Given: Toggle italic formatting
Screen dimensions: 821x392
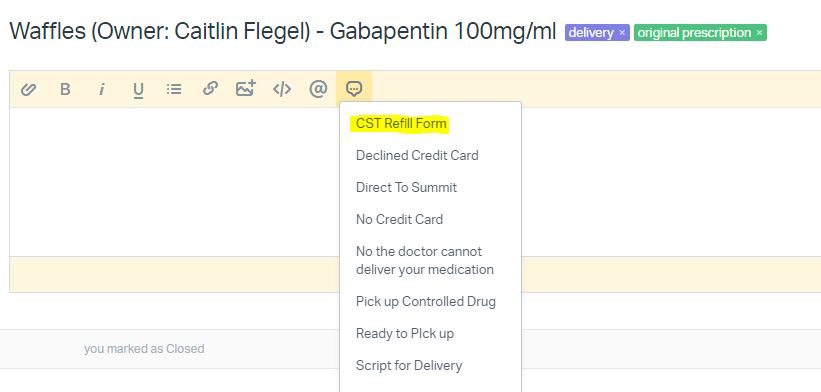Looking at the screenshot, I should pos(102,89).
